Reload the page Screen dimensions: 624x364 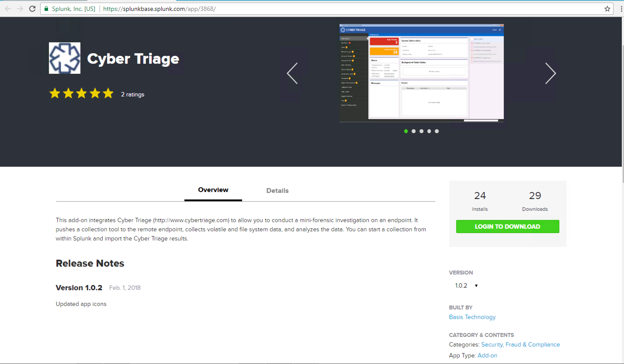32,9
